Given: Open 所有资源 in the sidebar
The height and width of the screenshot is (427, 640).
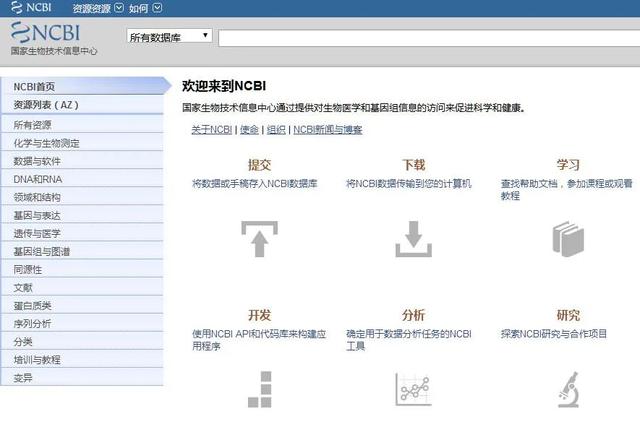Looking at the screenshot, I should coord(82,125).
